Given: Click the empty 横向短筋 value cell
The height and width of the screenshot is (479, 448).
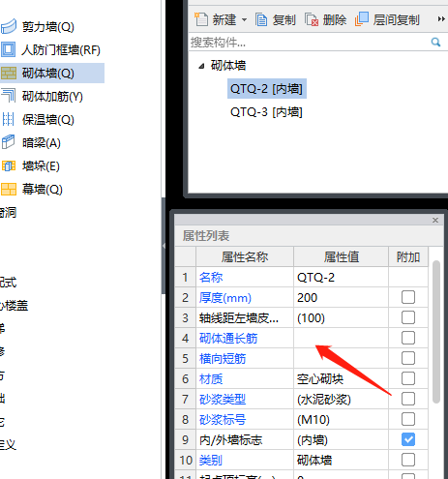Looking at the screenshot, I should tap(341, 359).
